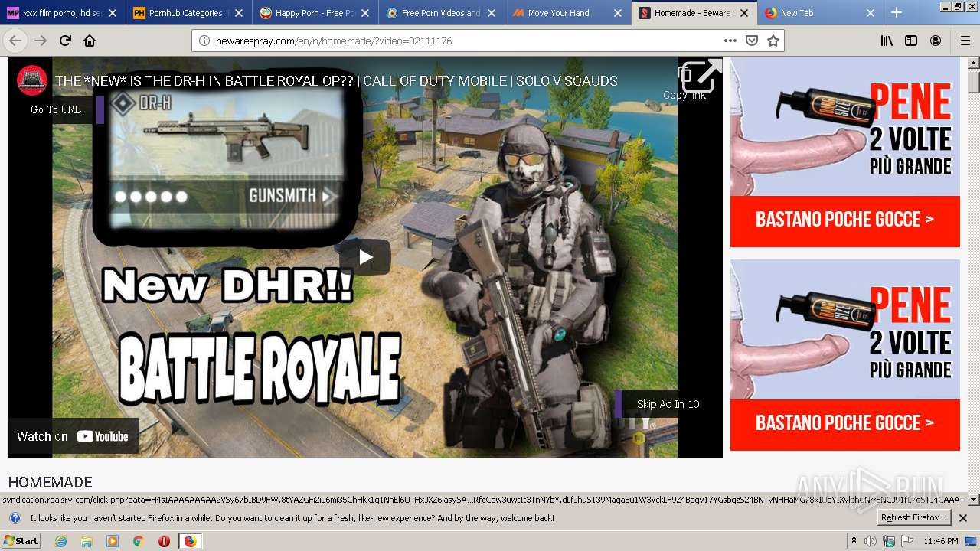This screenshot has width=980, height=551.
Task: Open page actions three-dot menu
Action: click(730, 41)
